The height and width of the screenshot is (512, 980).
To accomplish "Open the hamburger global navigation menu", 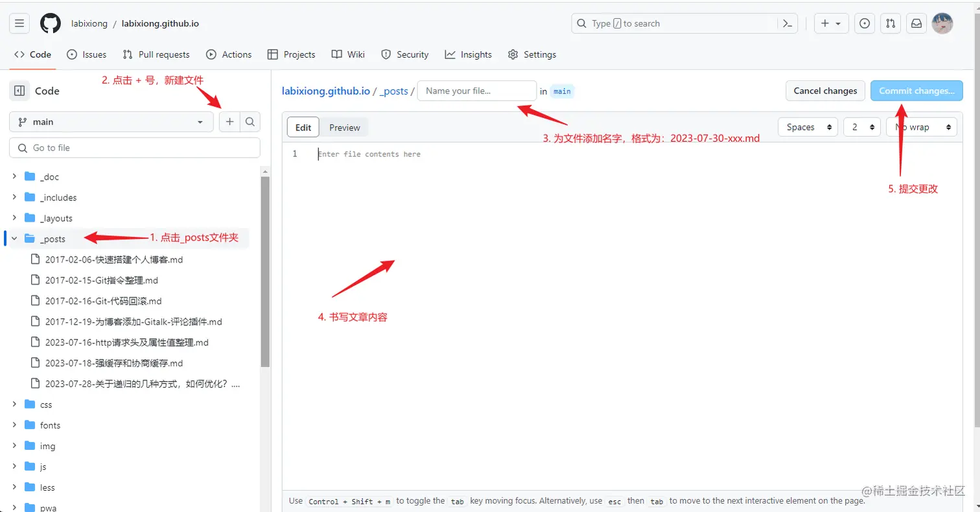I will [x=19, y=23].
